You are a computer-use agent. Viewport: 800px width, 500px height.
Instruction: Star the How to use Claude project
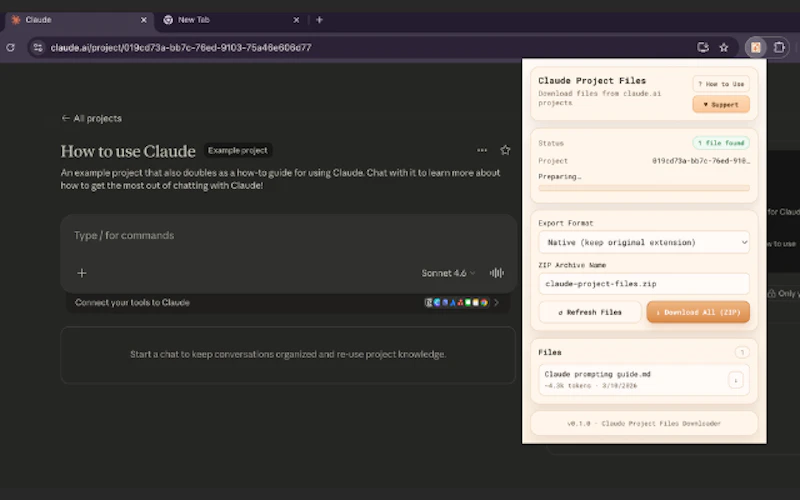505,150
